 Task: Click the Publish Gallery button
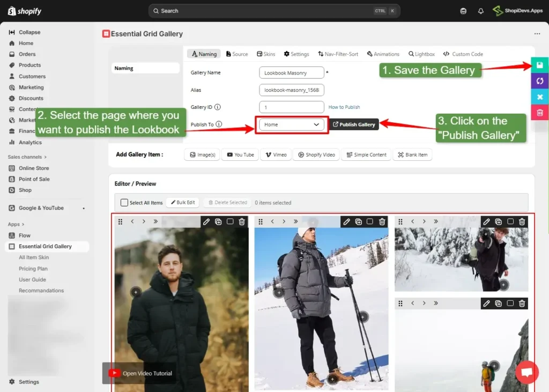(x=354, y=124)
